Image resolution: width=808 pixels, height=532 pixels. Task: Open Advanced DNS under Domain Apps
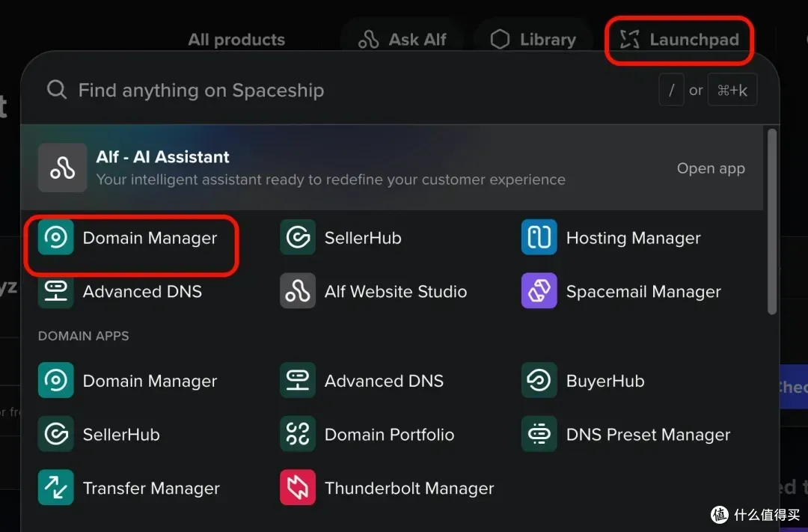click(x=298, y=381)
